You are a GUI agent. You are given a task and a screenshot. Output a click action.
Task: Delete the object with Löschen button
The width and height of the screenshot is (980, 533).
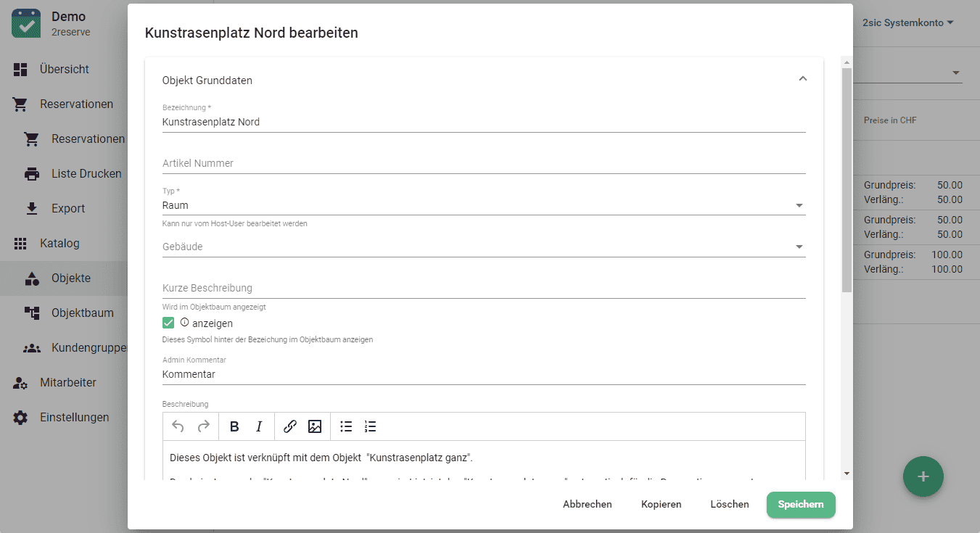point(729,504)
